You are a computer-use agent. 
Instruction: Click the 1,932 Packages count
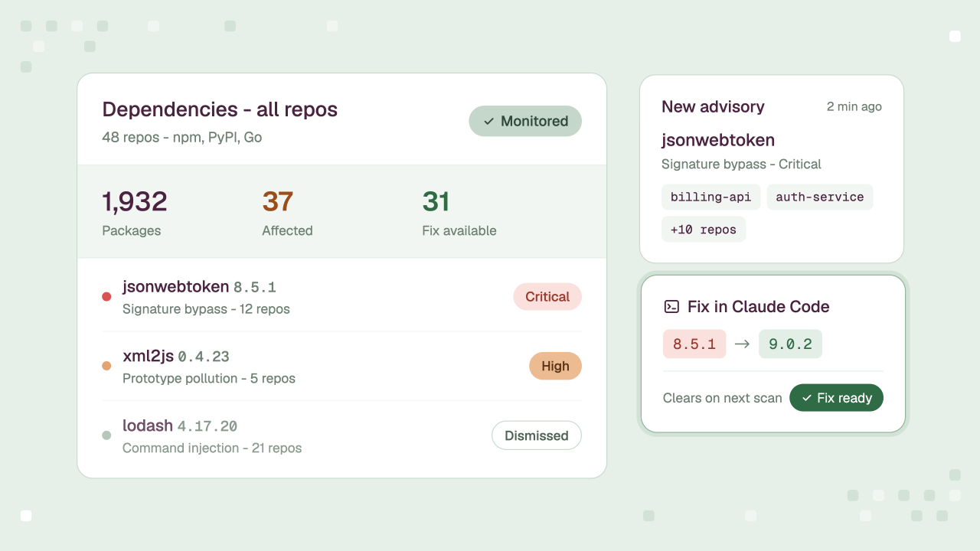(135, 212)
